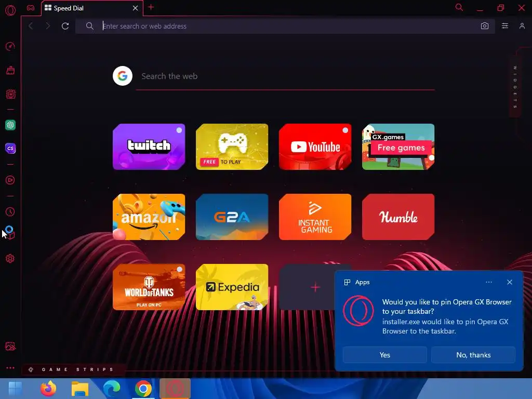
Task: Go back to previous page
Action: click(x=31, y=26)
